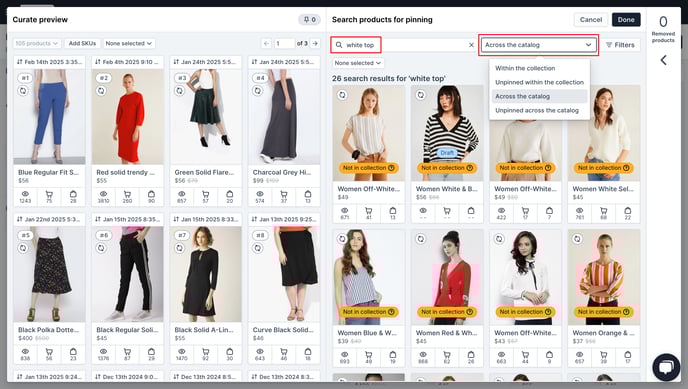Click the replace icon on Charcoal Grey card
688x389 pixels.
258,91
